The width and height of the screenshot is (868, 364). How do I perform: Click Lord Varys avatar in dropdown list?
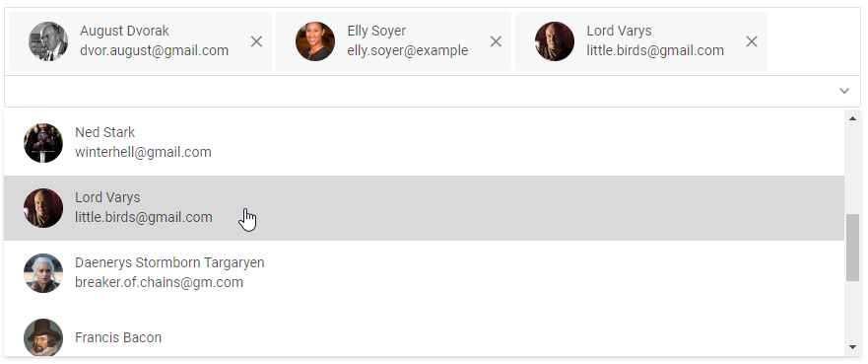pos(43,208)
